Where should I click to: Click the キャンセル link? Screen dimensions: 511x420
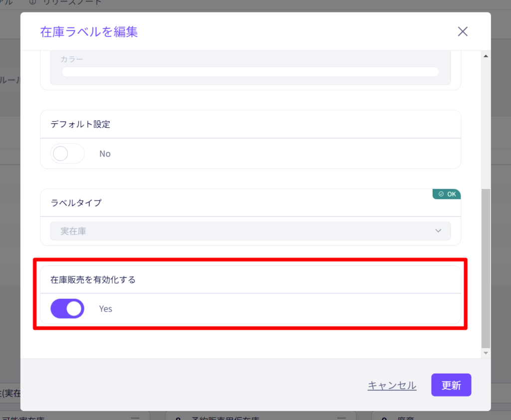pyautogui.click(x=392, y=386)
